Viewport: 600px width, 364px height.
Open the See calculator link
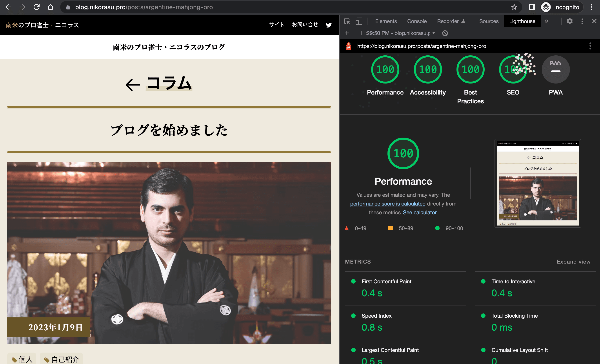420,212
